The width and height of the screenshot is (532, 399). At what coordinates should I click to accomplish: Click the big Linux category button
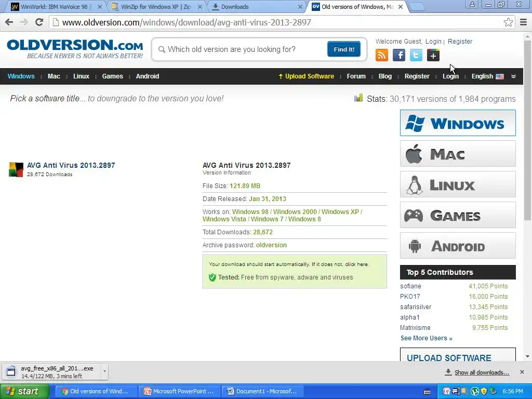458,184
